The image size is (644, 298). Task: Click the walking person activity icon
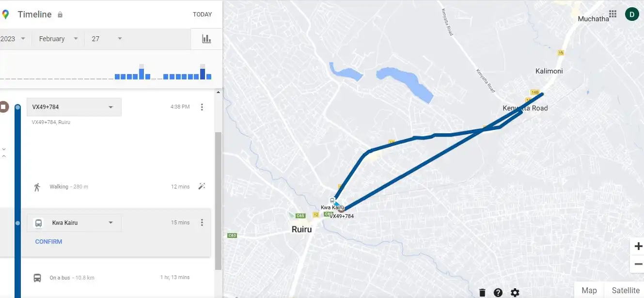click(x=37, y=187)
